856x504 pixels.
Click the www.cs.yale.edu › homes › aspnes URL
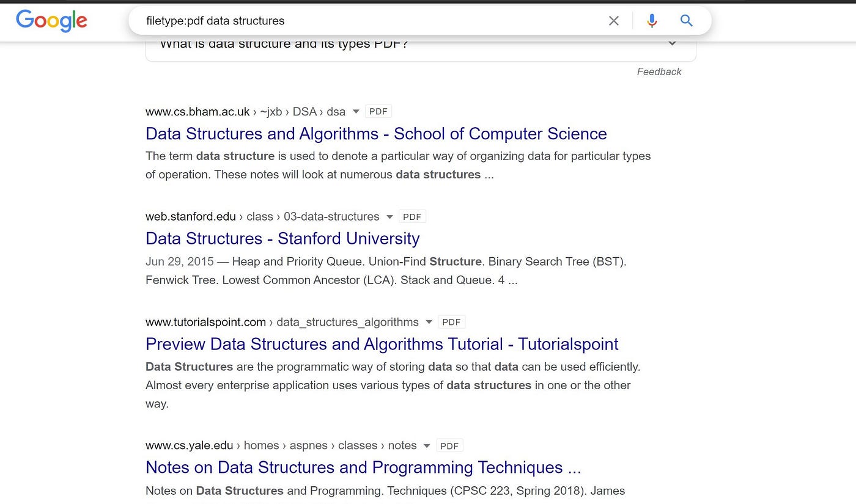281,446
